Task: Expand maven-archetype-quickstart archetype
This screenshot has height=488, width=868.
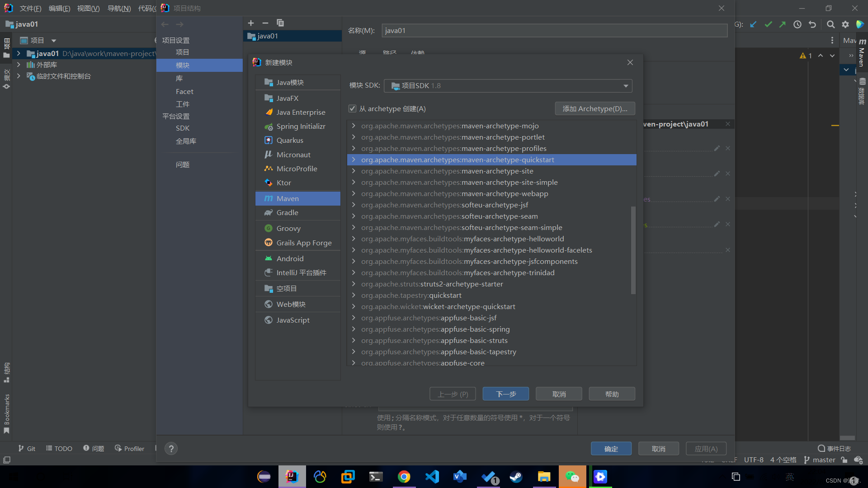Action: click(354, 160)
